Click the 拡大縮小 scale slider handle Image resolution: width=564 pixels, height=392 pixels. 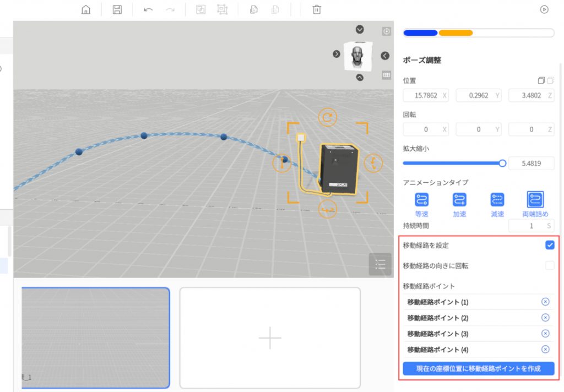pos(502,163)
